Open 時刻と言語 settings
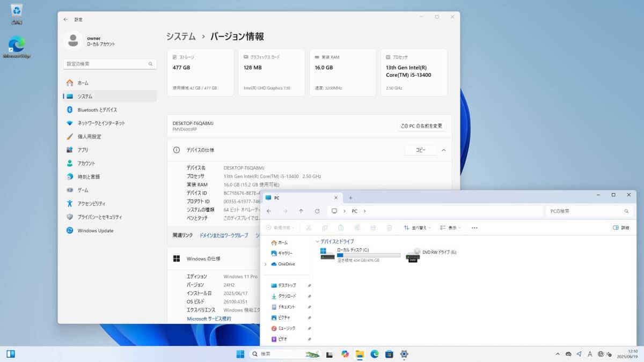The height and width of the screenshot is (362, 644). pos(110,176)
